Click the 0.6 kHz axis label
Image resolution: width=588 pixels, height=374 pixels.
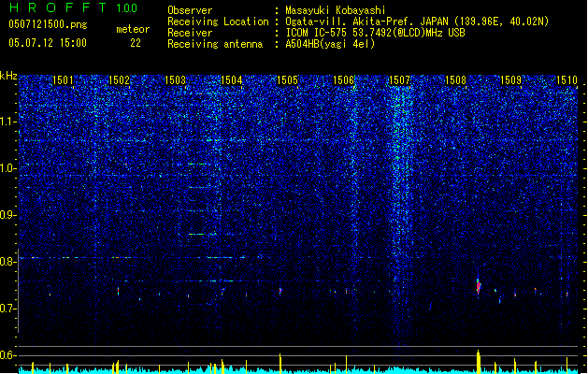tap(8, 355)
